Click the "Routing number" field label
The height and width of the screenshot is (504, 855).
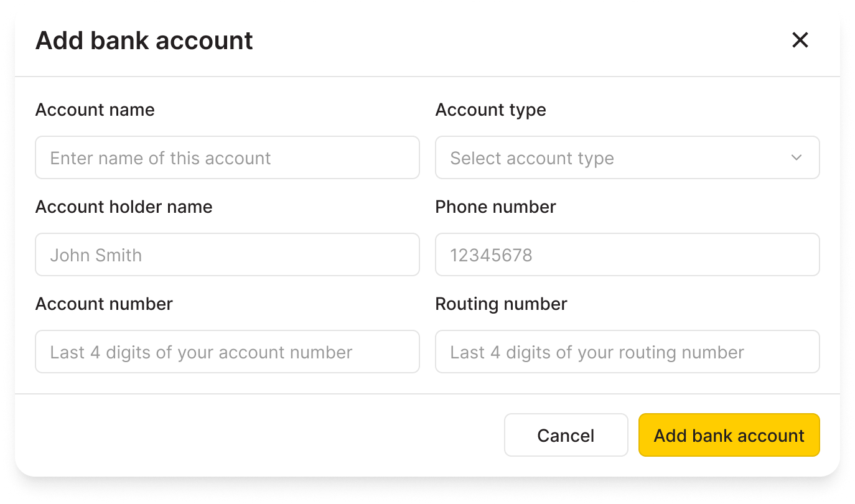tap(501, 304)
